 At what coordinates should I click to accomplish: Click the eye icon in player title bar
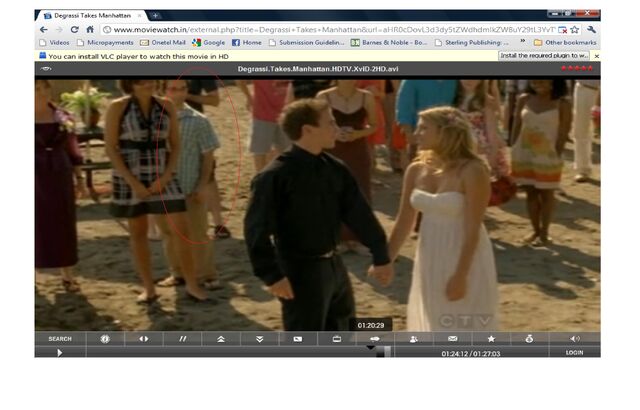(x=46, y=69)
